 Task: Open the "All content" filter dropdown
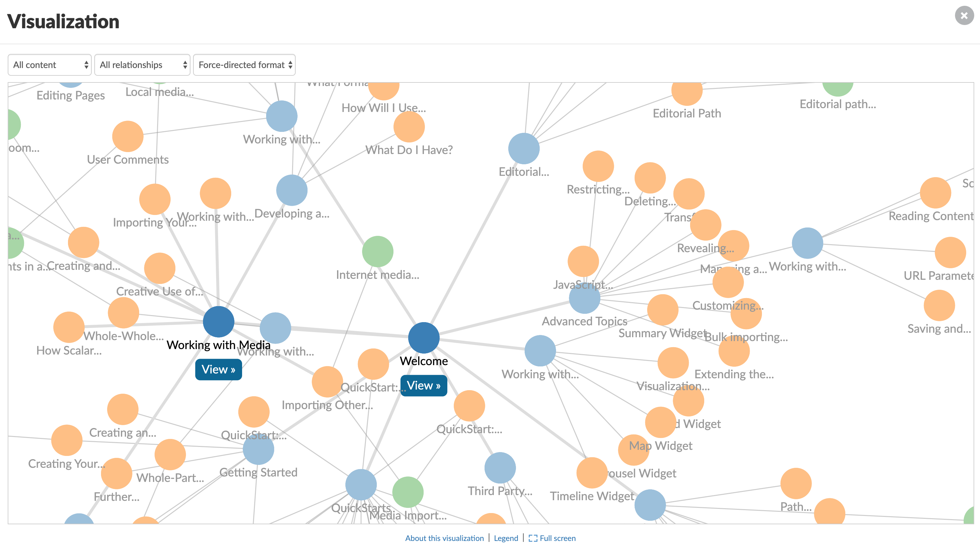(x=49, y=65)
